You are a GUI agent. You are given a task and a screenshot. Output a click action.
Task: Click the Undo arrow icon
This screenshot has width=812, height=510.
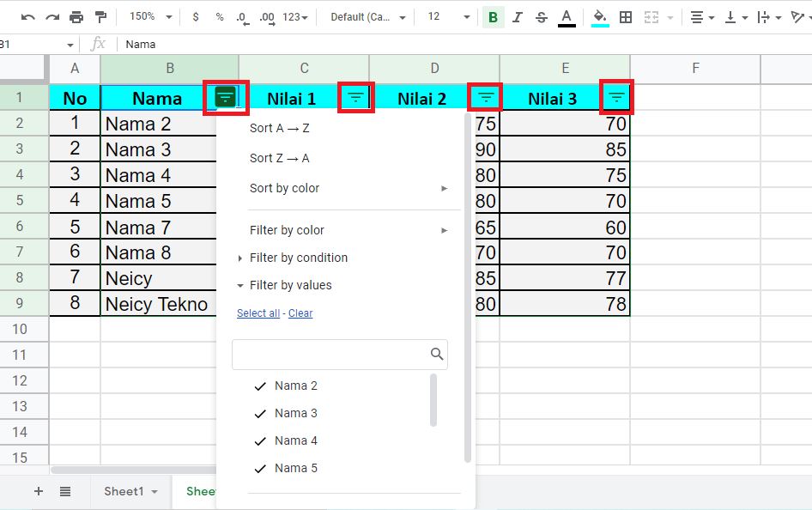(28, 17)
